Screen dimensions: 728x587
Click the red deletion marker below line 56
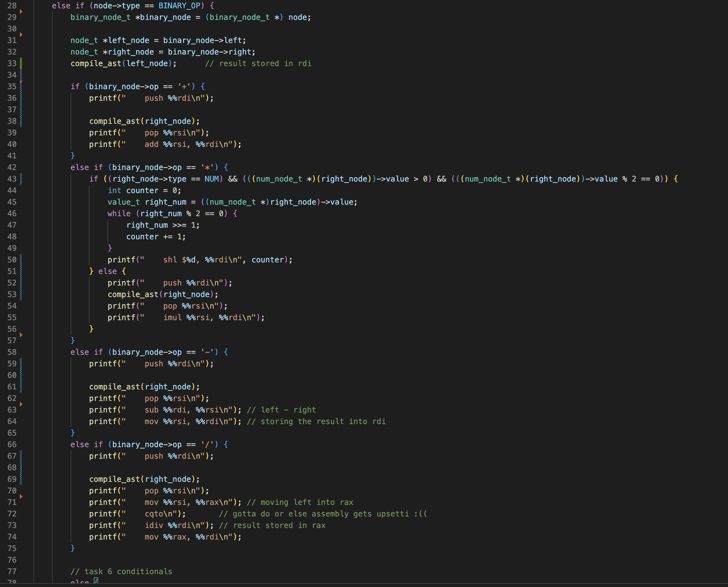pos(21,335)
